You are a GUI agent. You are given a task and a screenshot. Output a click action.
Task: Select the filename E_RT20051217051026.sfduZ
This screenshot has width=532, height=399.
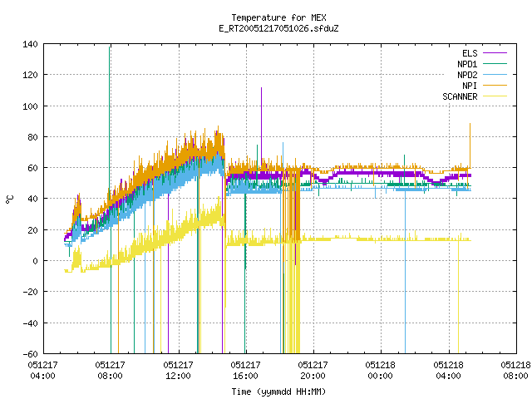click(x=278, y=28)
